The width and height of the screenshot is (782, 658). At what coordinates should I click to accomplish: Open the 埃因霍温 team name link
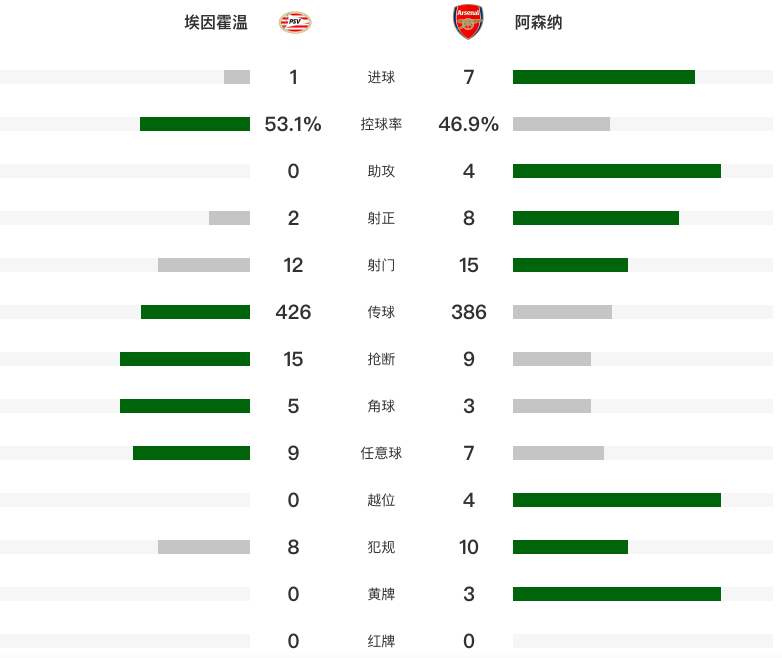point(216,22)
